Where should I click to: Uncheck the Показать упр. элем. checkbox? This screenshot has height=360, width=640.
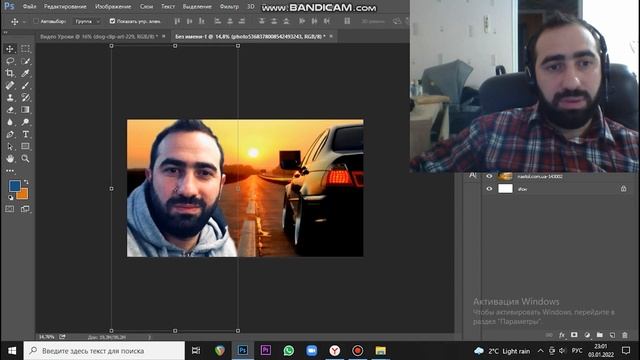[112, 21]
